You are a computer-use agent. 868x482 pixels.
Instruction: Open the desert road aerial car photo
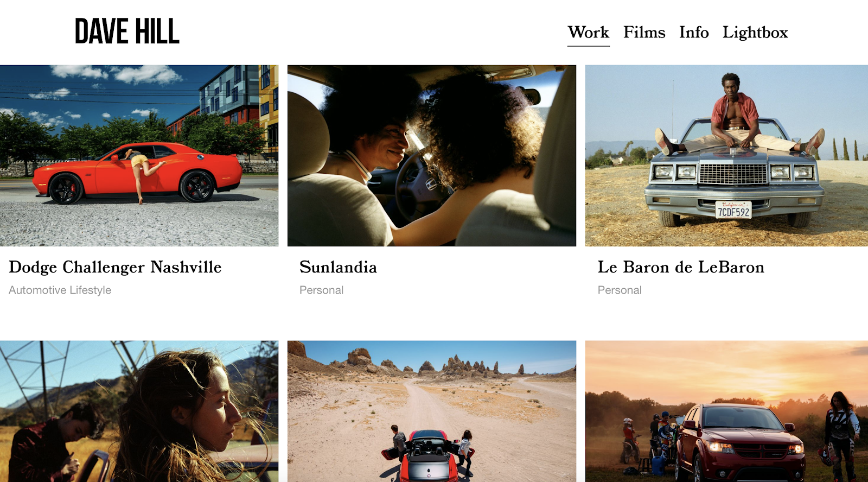pos(432,411)
